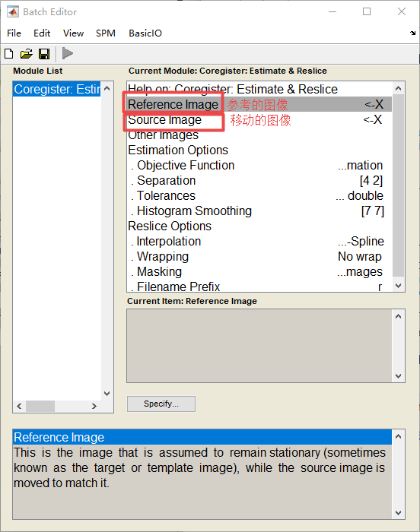Click the Specify... button
The height and width of the screenshot is (532, 420).
point(161,404)
